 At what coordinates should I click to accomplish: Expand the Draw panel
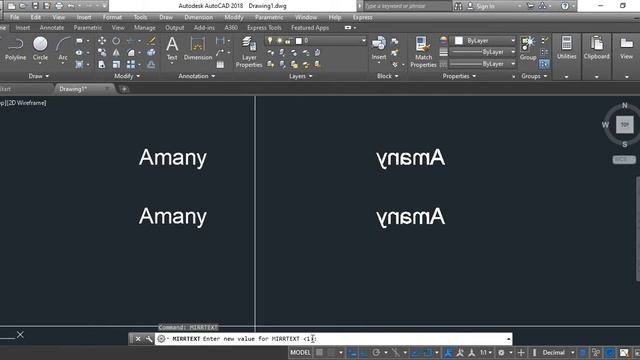39,76
